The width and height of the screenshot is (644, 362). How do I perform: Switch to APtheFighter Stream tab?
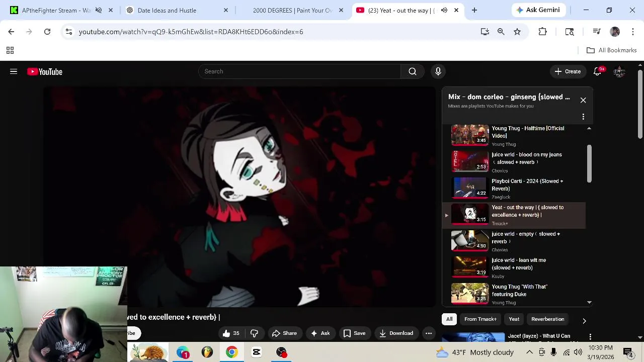click(56, 10)
